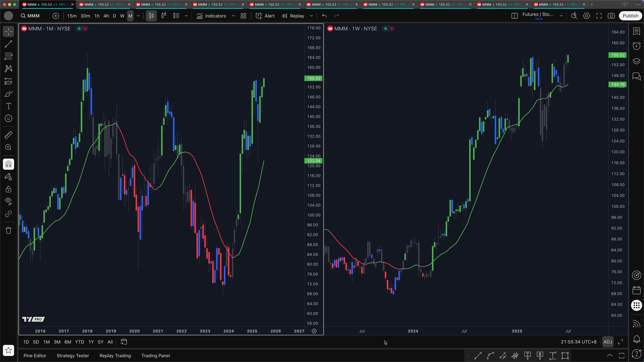The width and height of the screenshot is (644, 362).
Task: Toggle magnet mode for drawings
Action: [9, 164]
